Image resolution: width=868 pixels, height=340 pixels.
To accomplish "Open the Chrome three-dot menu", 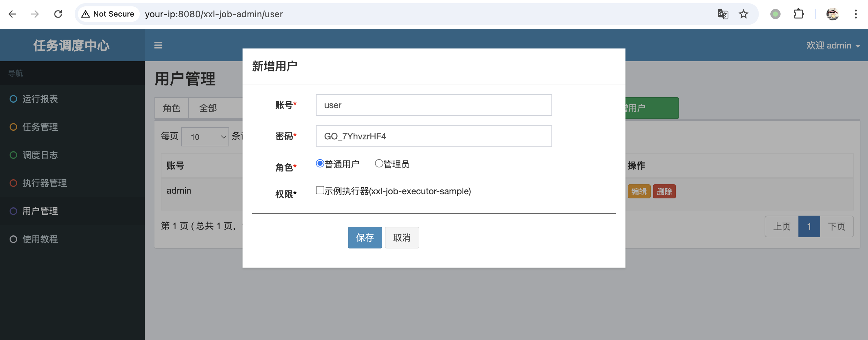I will 855,14.
